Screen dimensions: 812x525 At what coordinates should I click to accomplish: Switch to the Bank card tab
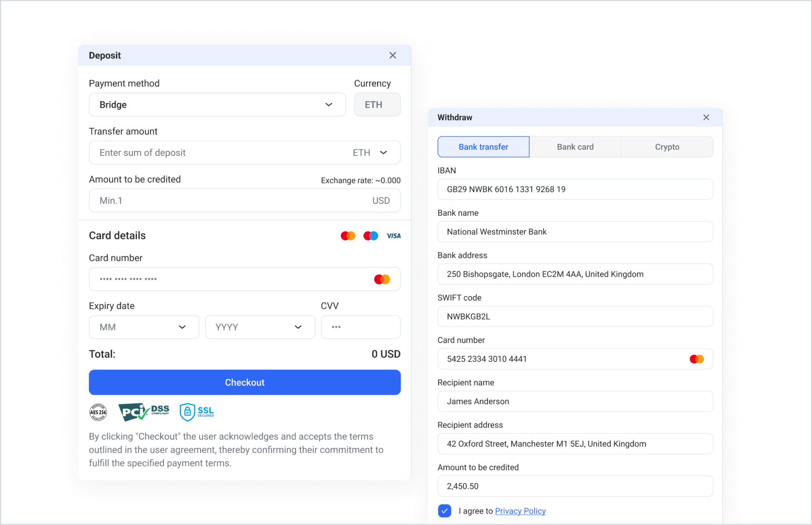pos(575,147)
